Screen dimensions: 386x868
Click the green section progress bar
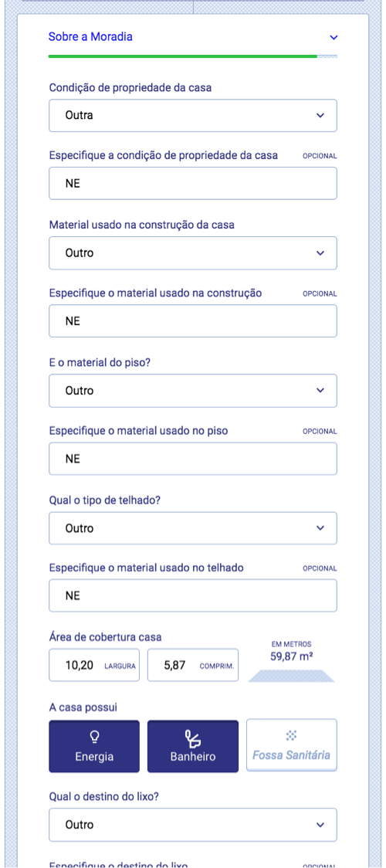183,56
